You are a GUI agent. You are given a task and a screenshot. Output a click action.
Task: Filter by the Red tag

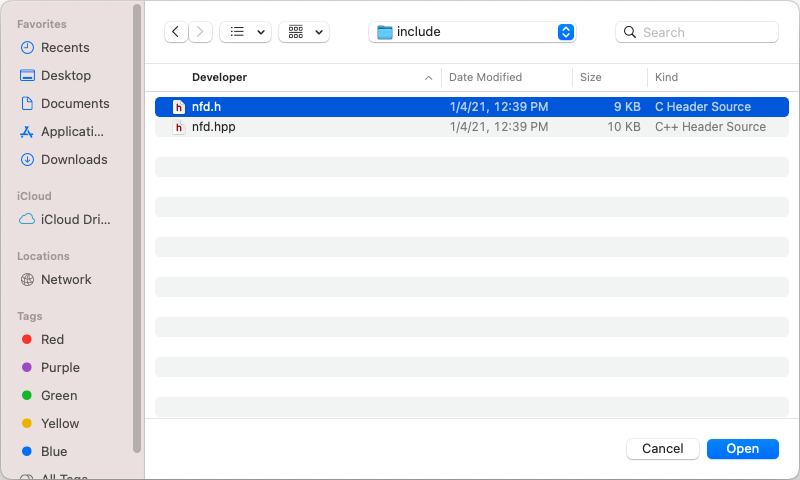click(52, 339)
